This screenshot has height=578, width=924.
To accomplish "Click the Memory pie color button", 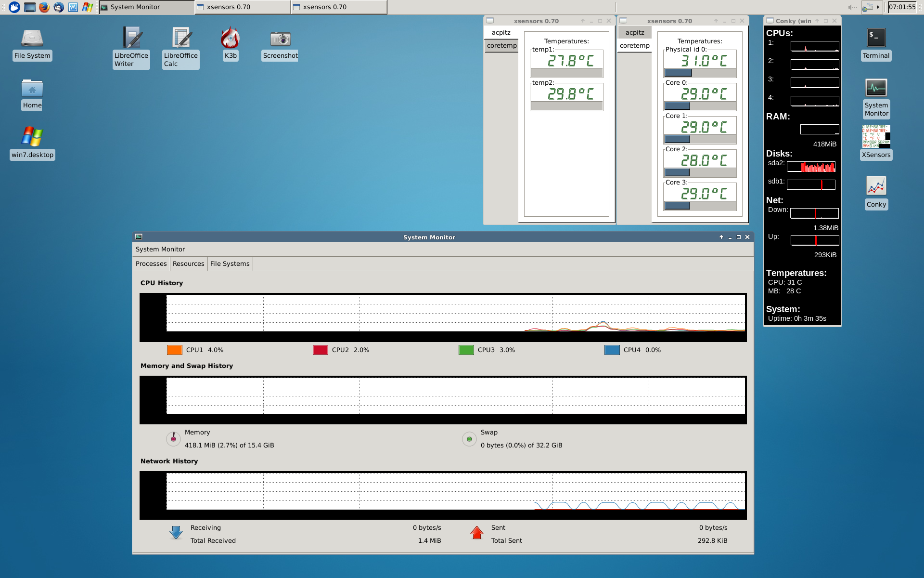I will click(x=173, y=439).
